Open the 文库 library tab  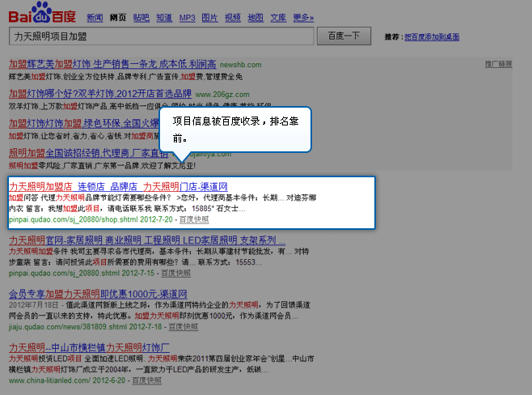[278, 18]
